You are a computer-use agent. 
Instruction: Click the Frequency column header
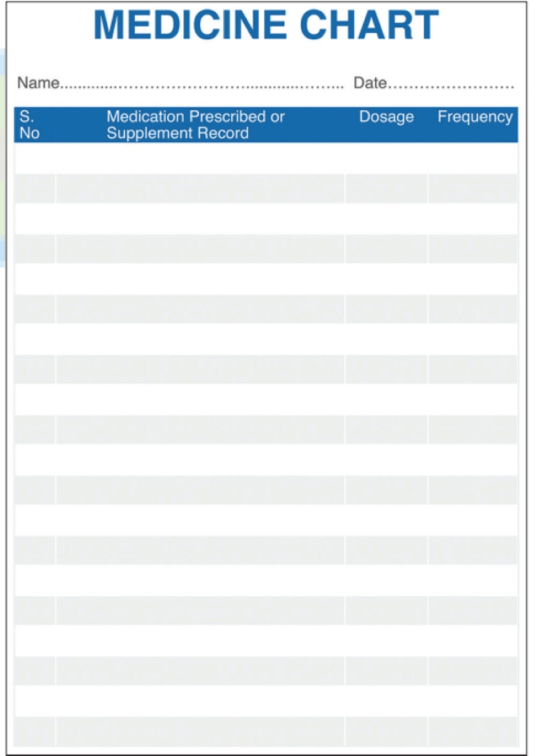coord(475,117)
